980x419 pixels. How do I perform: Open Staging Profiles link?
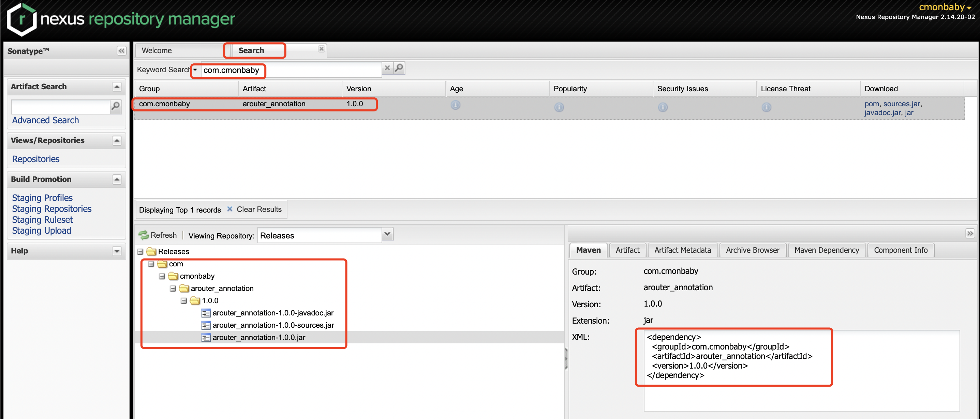coord(42,198)
